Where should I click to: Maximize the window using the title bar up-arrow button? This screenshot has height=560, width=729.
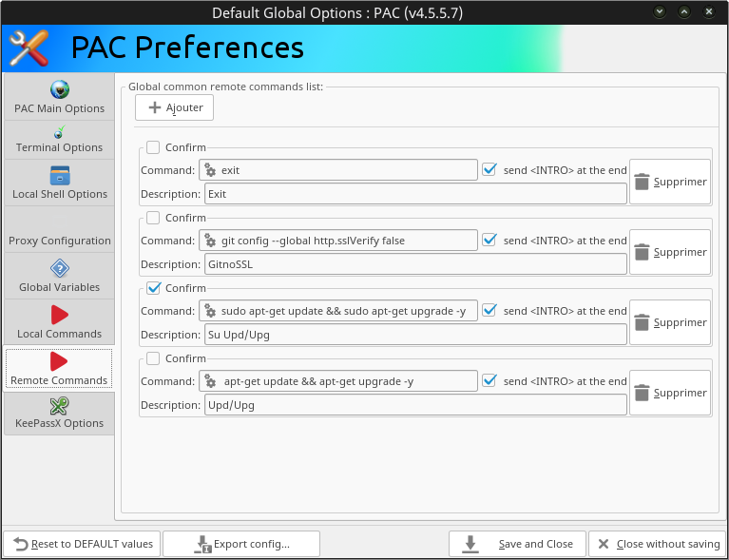click(684, 11)
